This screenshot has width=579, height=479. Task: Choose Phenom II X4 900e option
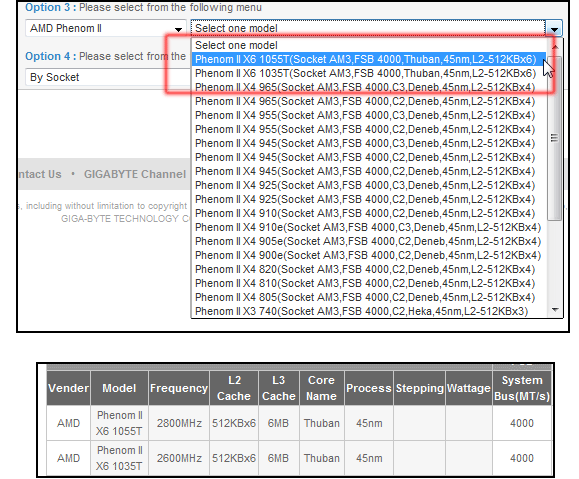(x=369, y=256)
